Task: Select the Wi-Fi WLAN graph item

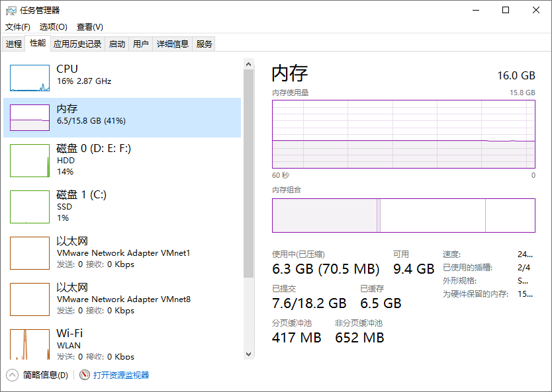Action: pos(30,344)
